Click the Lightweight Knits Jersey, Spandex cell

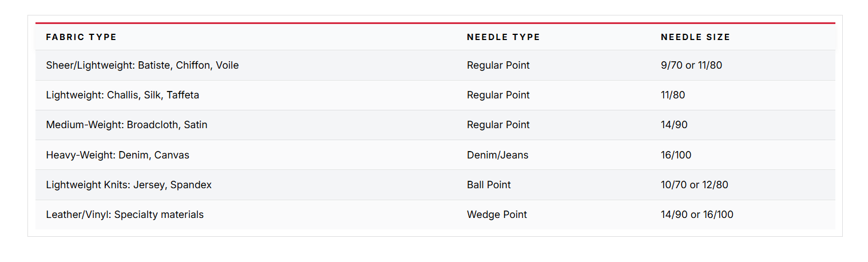point(129,185)
